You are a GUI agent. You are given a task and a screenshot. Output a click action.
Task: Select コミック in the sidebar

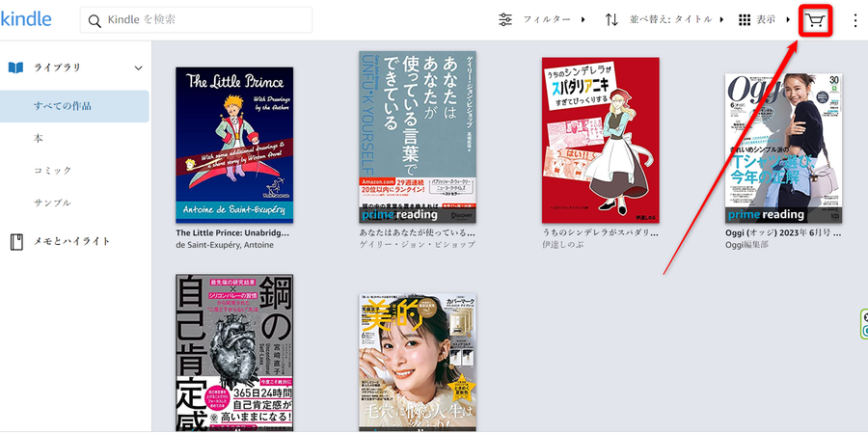(x=53, y=171)
